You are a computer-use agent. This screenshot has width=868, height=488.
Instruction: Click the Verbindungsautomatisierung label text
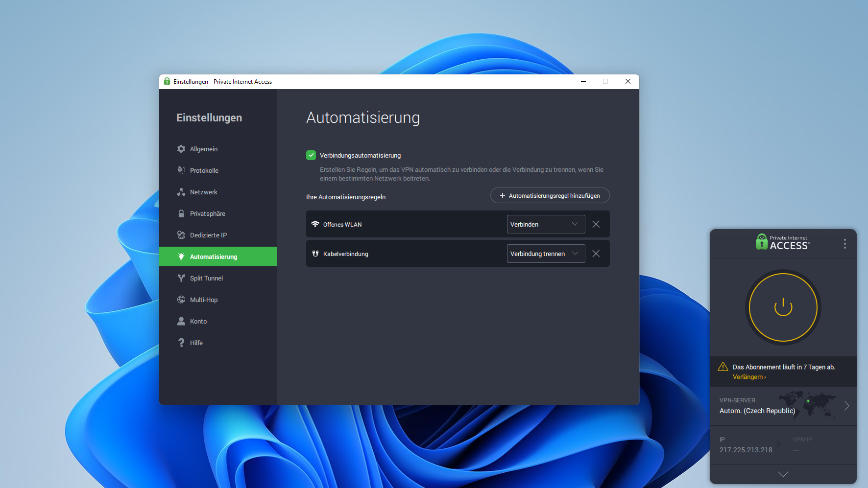[360, 156]
